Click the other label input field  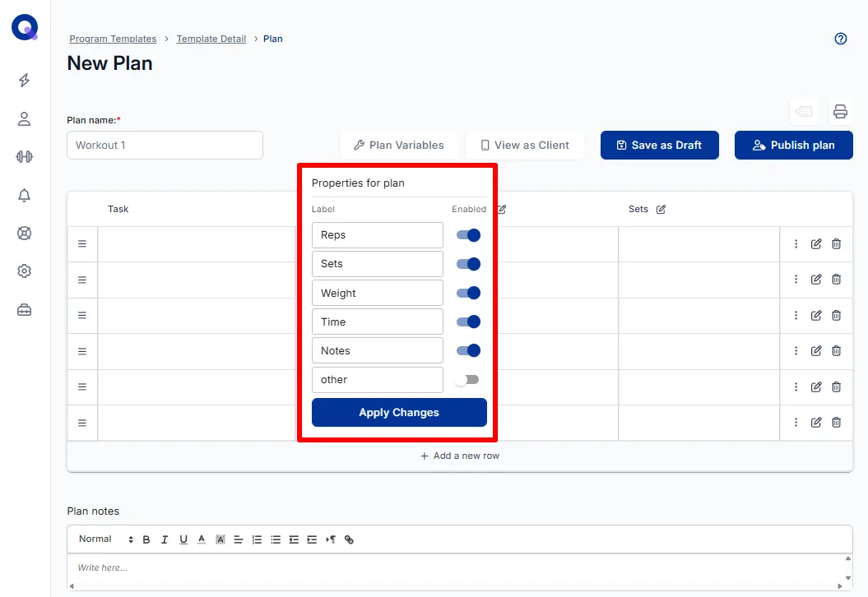coord(378,380)
